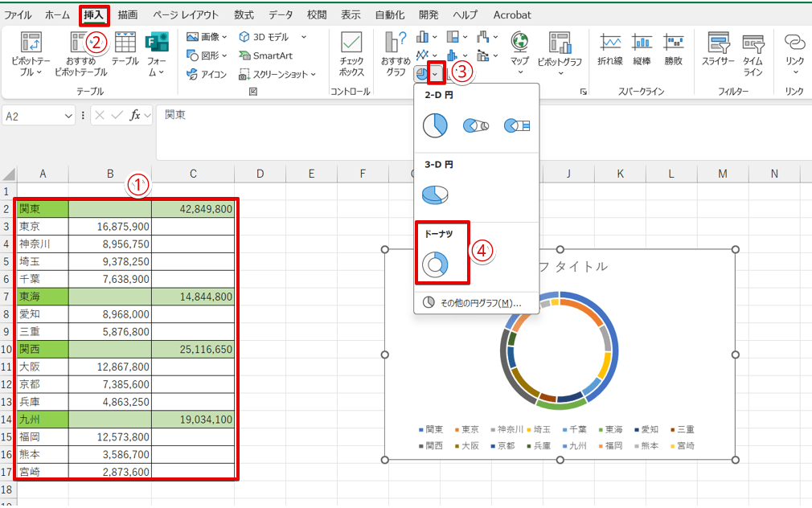Click the Recommended Charts (おすすめグラフ) icon

[396, 53]
